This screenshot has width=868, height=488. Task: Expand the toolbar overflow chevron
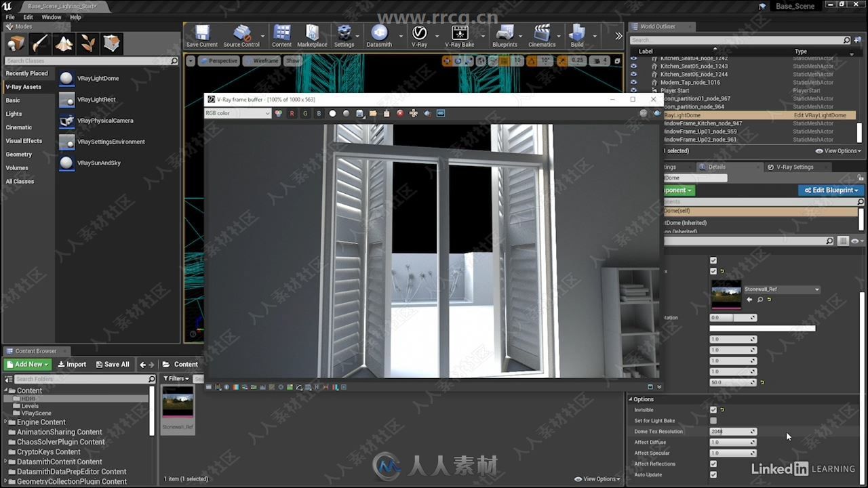click(618, 36)
